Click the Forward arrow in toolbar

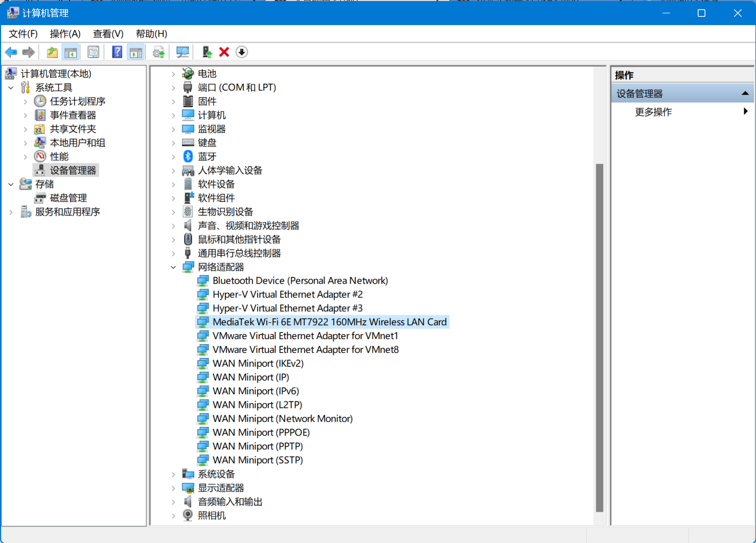(29, 52)
